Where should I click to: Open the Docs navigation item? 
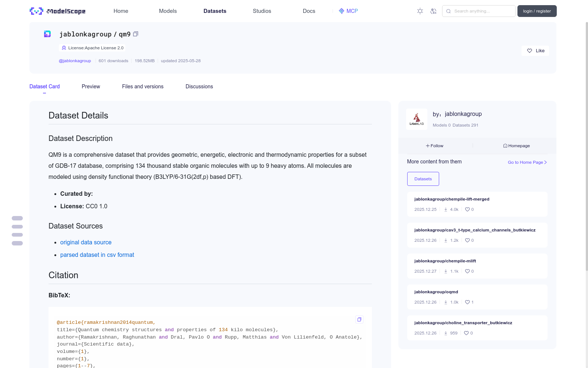tap(309, 11)
